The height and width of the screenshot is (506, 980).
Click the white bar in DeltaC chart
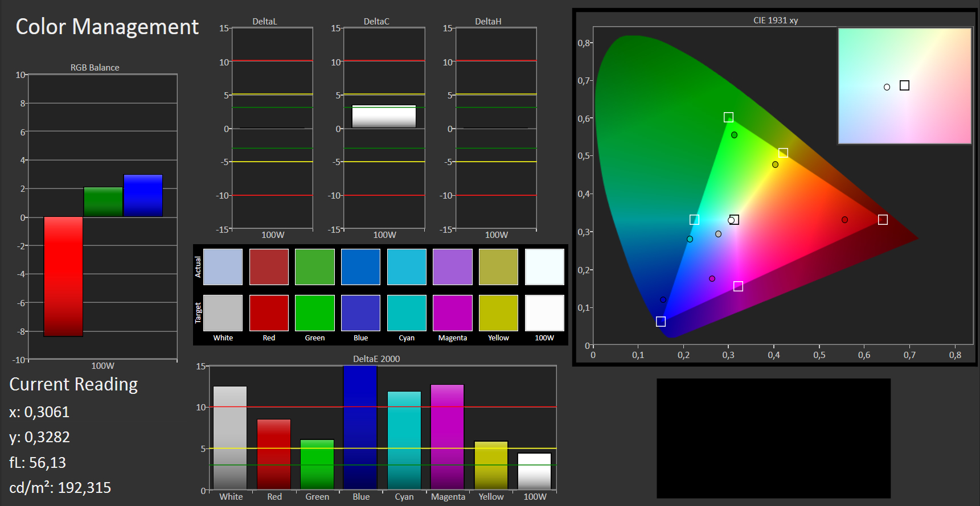tap(384, 117)
